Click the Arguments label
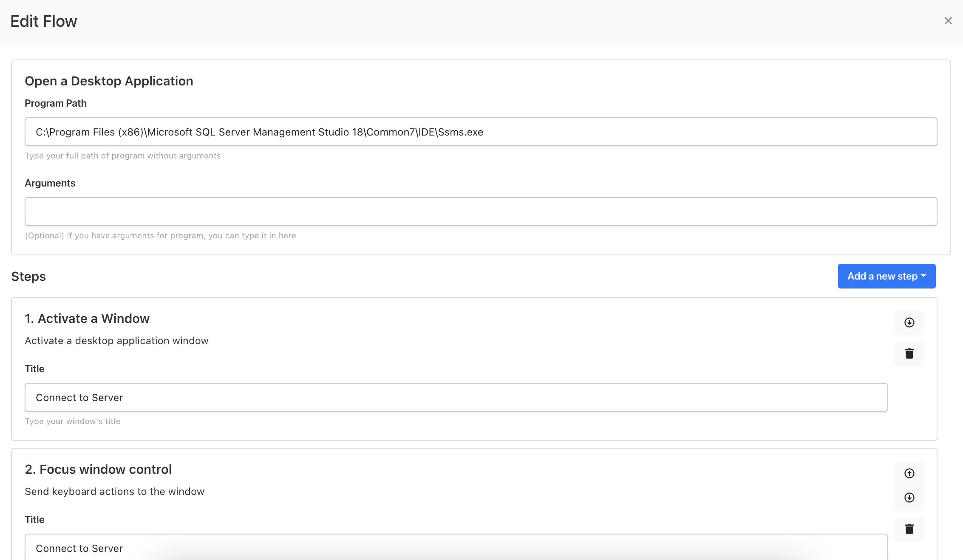 coord(50,183)
